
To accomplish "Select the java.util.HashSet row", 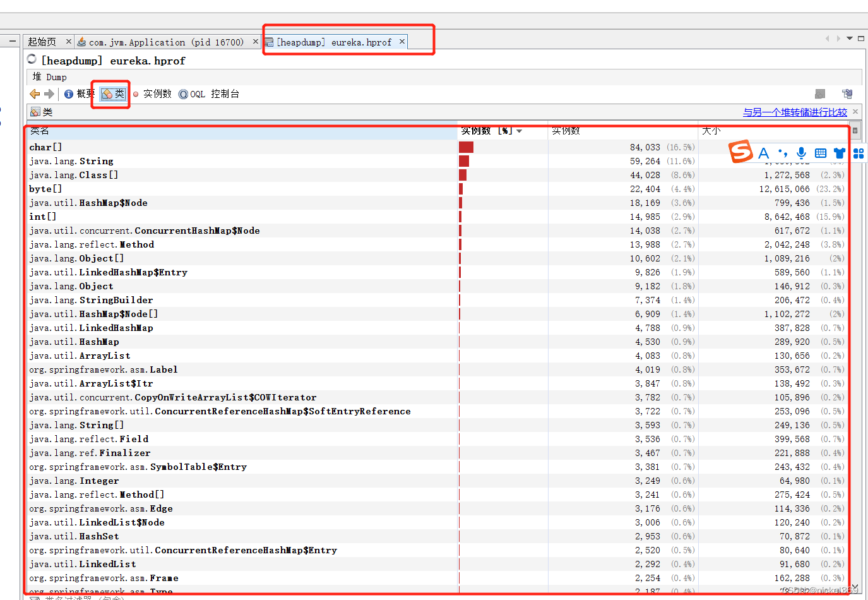I will tap(439, 536).
